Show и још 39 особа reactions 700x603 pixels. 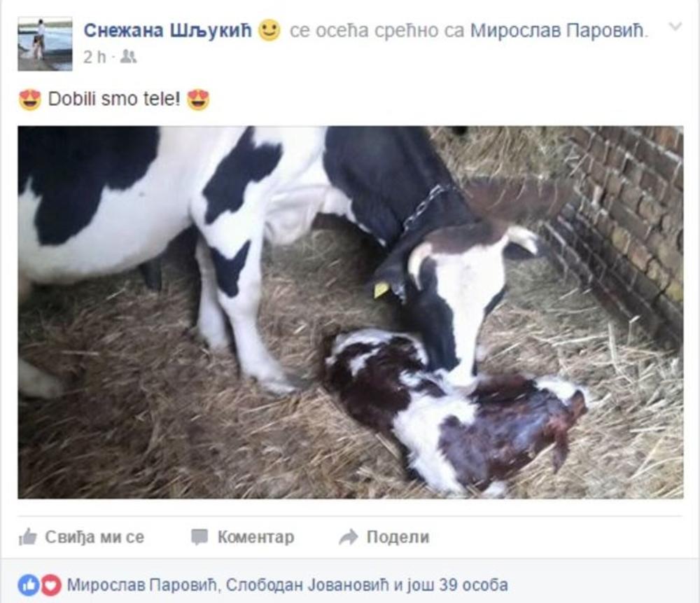[451, 585]
